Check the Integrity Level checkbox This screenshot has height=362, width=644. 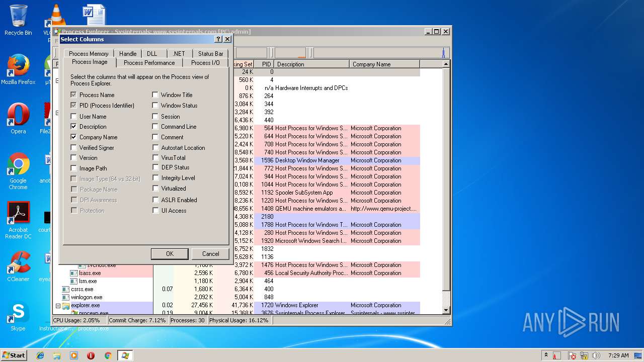coord(155,178)
